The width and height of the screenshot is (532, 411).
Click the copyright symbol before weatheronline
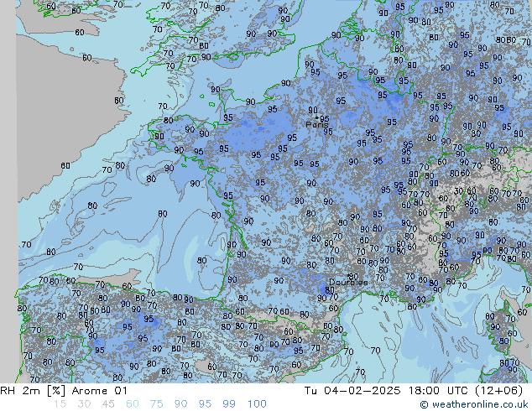point(425,404)
